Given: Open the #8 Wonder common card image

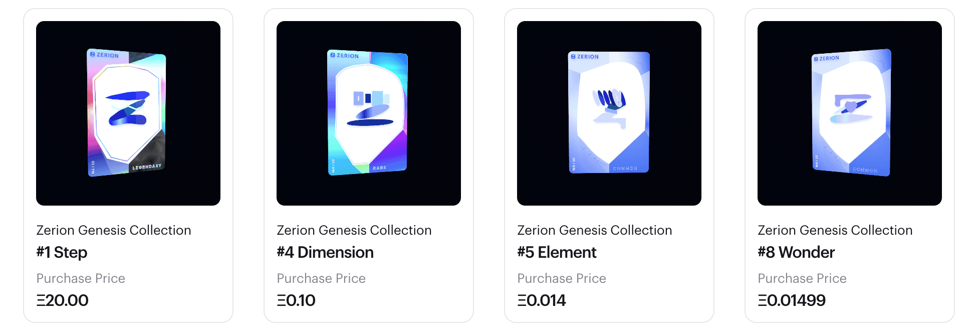Looking at the screenshot, I should tap(850, 113).
